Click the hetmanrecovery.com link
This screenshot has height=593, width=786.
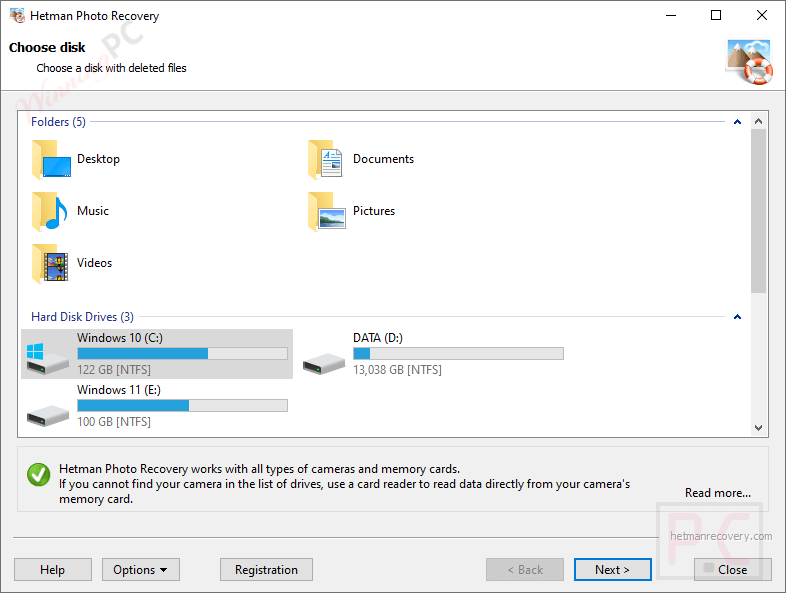tap(721, 536)
